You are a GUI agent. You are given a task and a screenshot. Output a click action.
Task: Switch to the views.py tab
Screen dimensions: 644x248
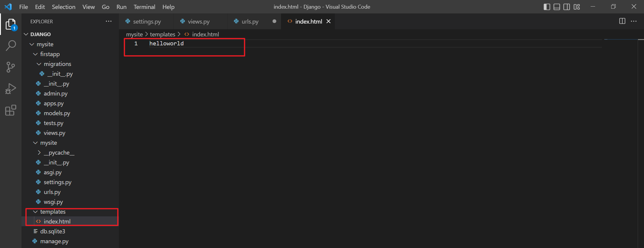click(x=199, y=21)
